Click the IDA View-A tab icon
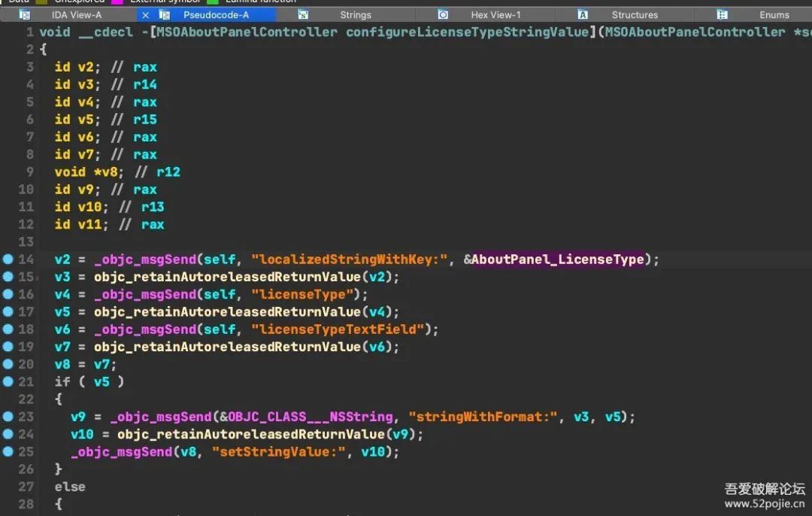This screenshot has width=812, height=516. tap(24, 14)
